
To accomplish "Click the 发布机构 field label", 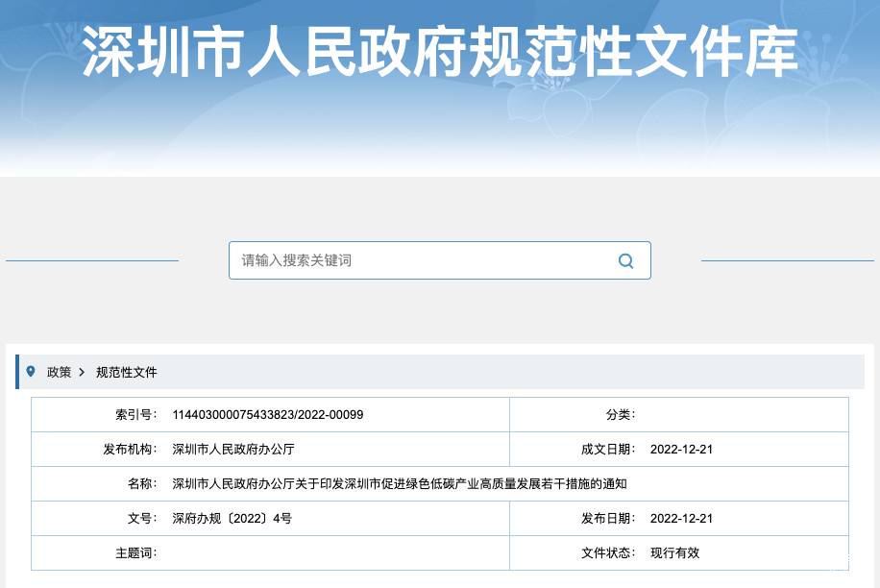I will coord(130,450).
